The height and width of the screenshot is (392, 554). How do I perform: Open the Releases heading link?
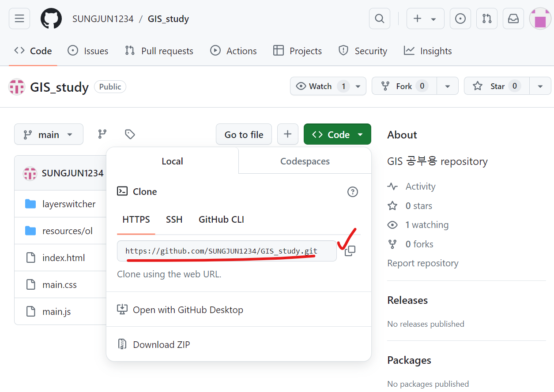[x=407, y=300]
